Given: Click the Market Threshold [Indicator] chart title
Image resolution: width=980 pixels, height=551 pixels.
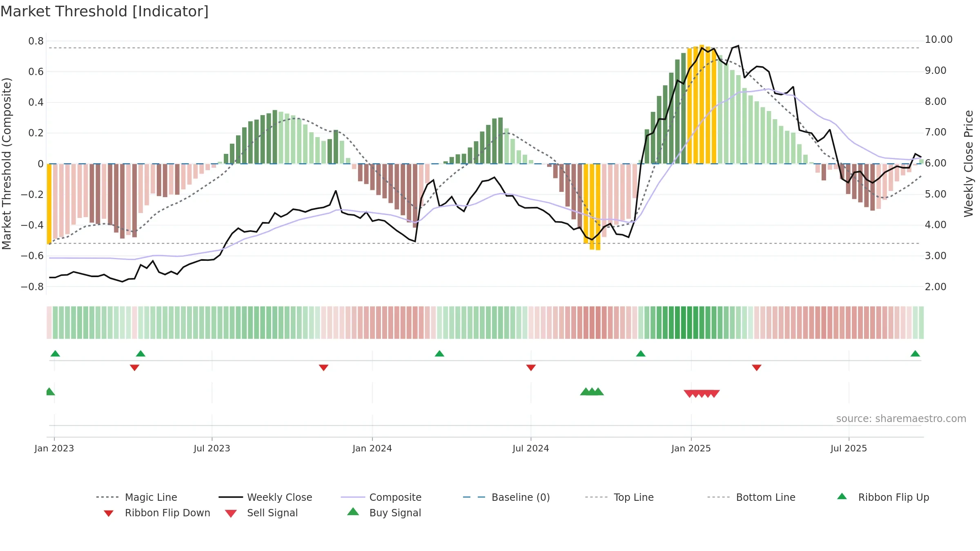Looking at the screenshot, I should [x=105, y=11].
